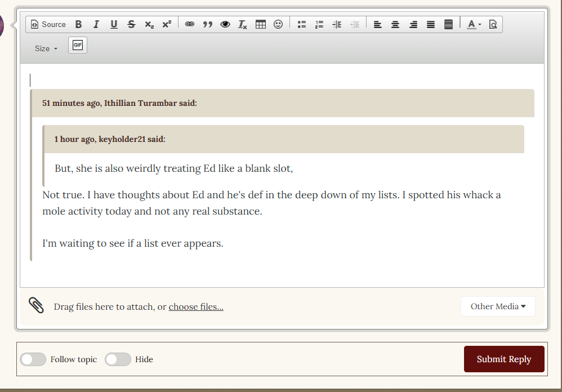The width and height of the screenshot is (562, 392).
Task: Insert a table
Action: click(x=260, y=24)
